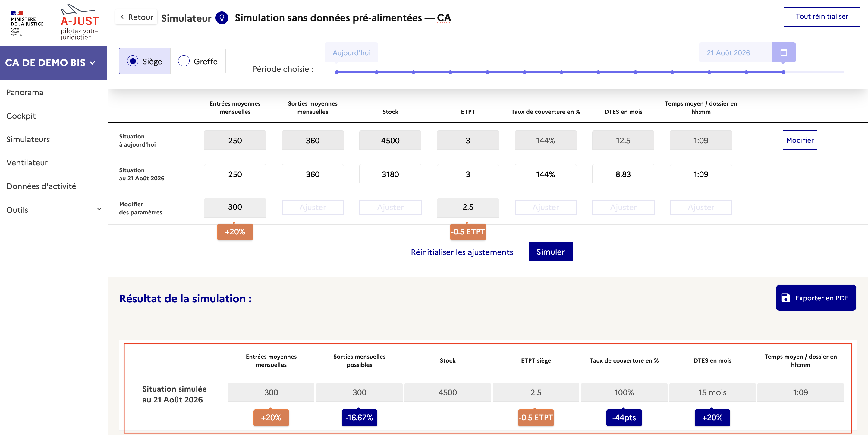Click the last active point on the period slider
The image size is (868, 435).
783,72
